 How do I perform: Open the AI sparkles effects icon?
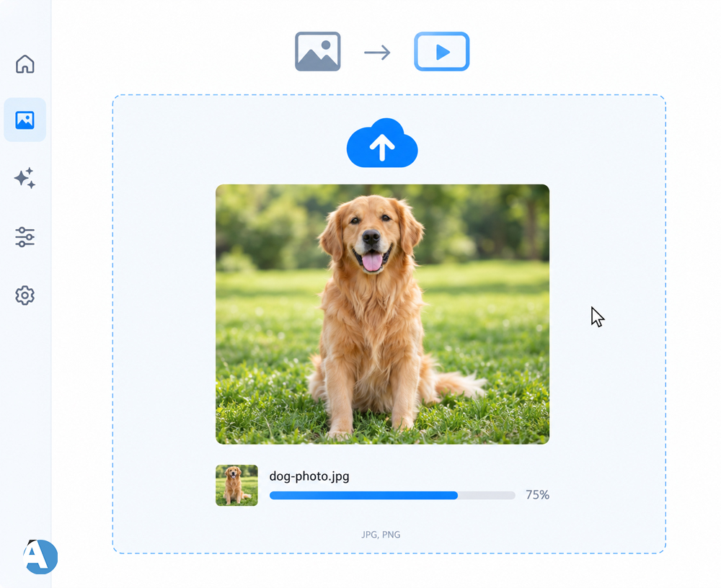[x=25, y=178]
